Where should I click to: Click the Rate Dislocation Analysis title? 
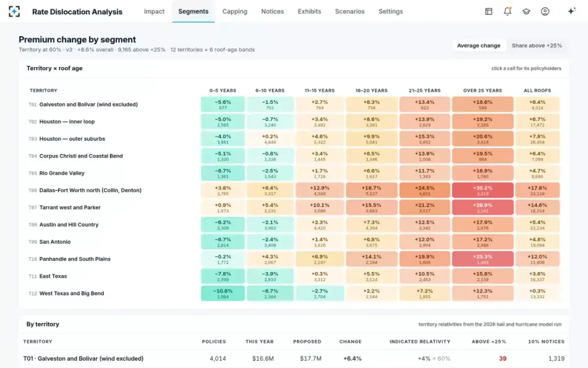point(77,11)
